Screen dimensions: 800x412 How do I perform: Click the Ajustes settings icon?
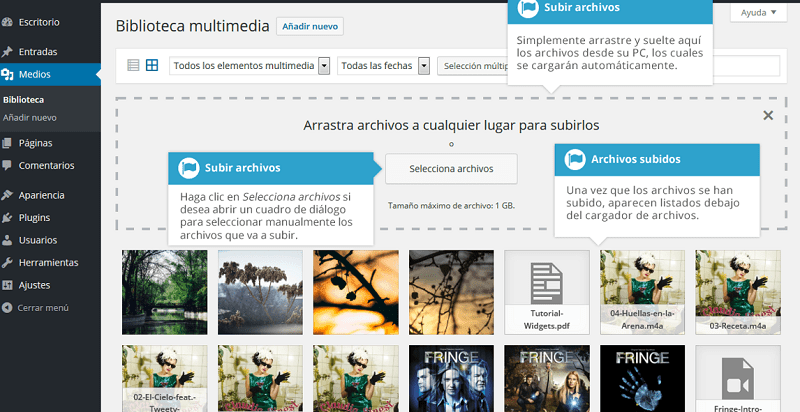7,285
